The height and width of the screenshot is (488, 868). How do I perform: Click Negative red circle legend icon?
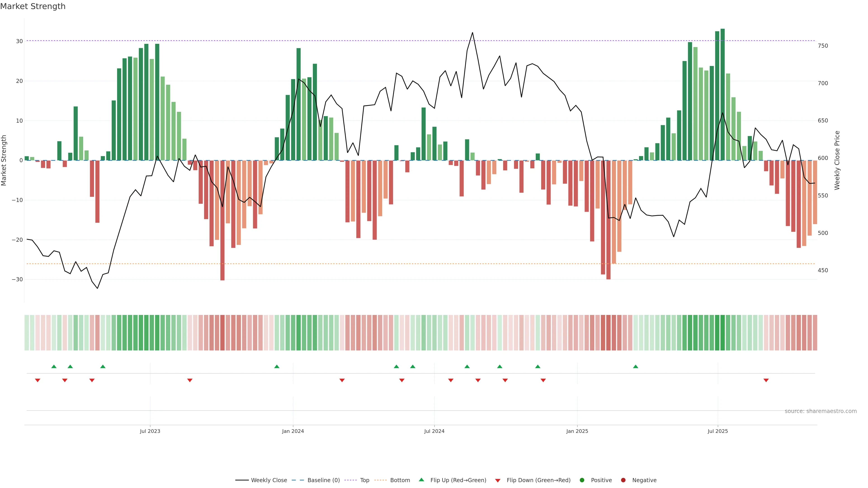click(x=623, y=480)
